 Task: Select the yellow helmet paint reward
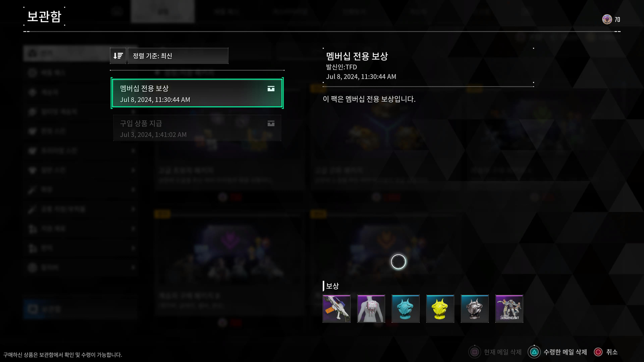pyautogui.click(x=440, y=309)
